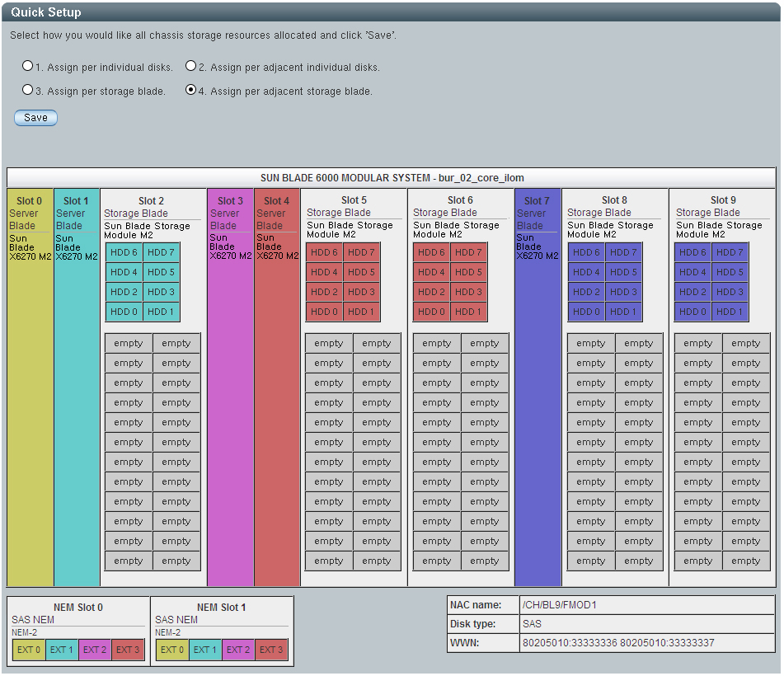Select 'Assign per adjacent storage blade' option
The image size is (784, 676).
(191, 90)
